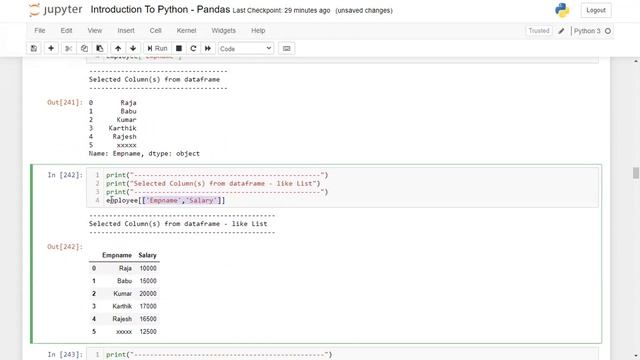Viewport: 640px width, 360px height.
Task: Open the Edit menu
Action: pos(66,31)
